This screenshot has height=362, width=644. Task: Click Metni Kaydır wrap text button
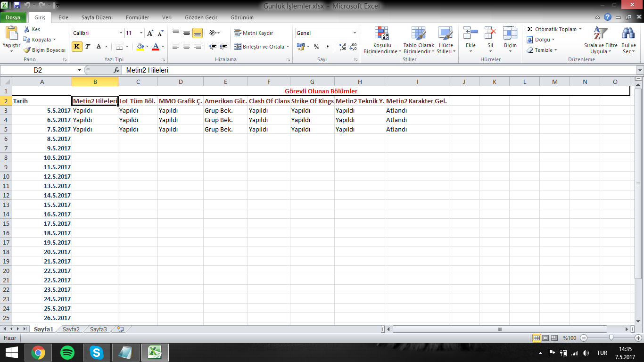[x=254, y=33]
